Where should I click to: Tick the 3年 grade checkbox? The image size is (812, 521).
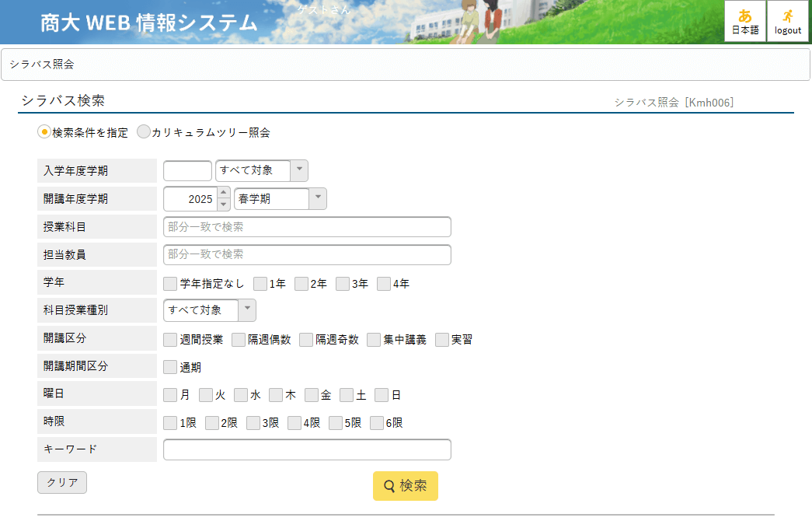(343, 284)
